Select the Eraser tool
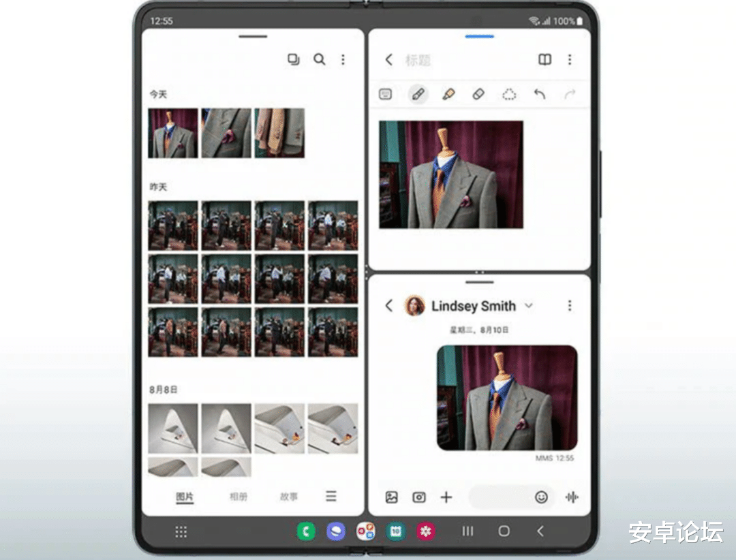 (478, 94)
